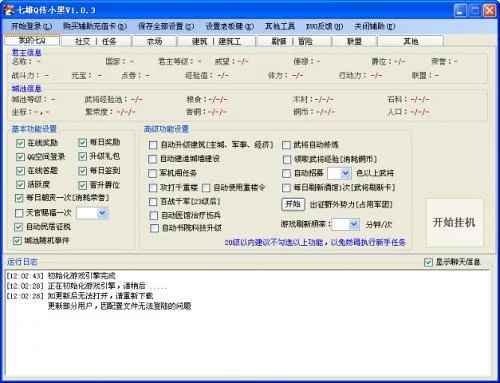Enable the 武将自动修炼 checkbox
500x383 pixels.
[286, 145]
